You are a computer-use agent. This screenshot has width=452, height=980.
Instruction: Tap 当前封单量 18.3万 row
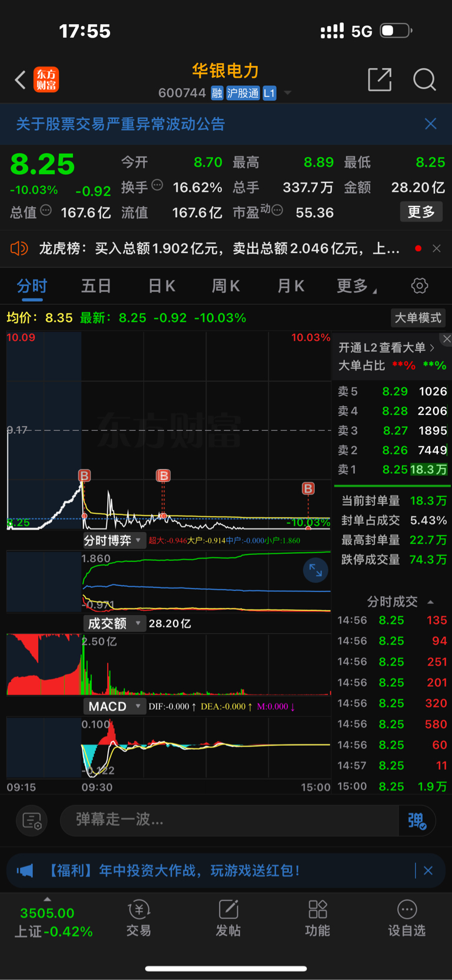pos(393,501)
